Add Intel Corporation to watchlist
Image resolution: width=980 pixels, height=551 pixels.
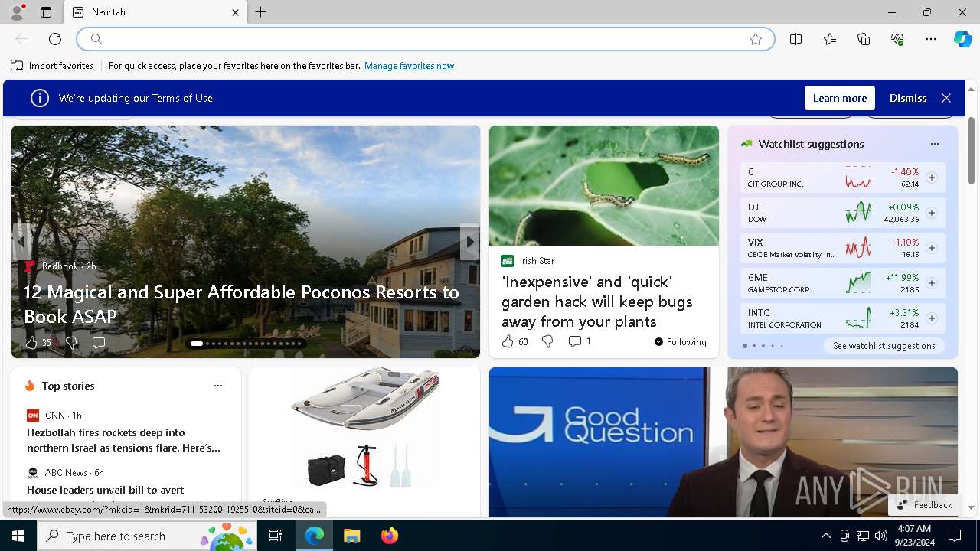(931, 318)
